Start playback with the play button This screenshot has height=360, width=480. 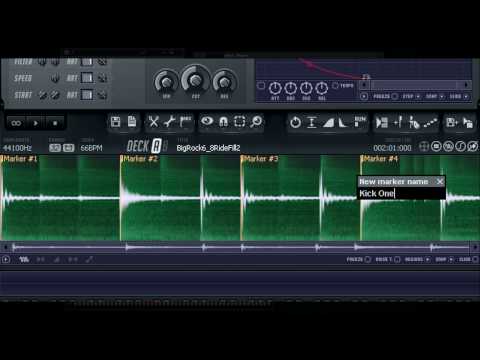point(36,123)
